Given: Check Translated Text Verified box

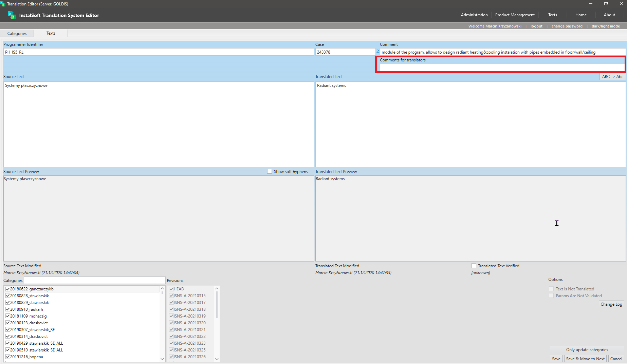Looking at the screenshot, I should click(474, 266).
